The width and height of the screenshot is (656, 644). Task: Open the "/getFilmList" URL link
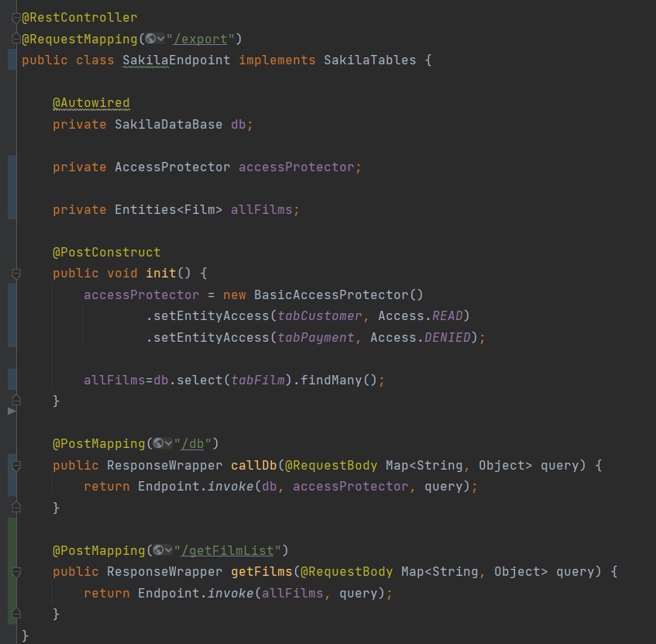coord(227,550)
